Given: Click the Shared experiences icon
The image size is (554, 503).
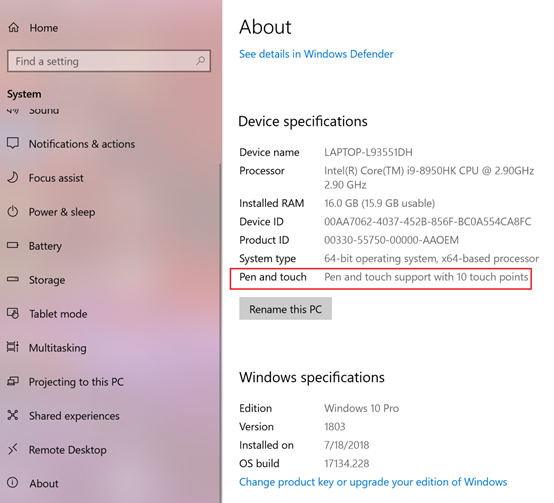Looking at the screenshot, I should [x=13, y=415].
